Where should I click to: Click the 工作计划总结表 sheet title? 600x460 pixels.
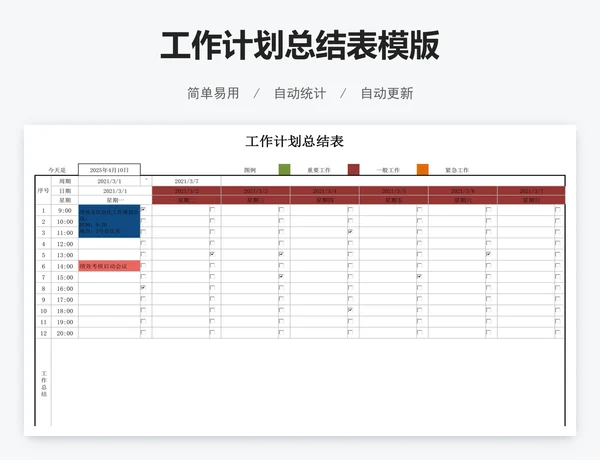click(x=294, y=141)
